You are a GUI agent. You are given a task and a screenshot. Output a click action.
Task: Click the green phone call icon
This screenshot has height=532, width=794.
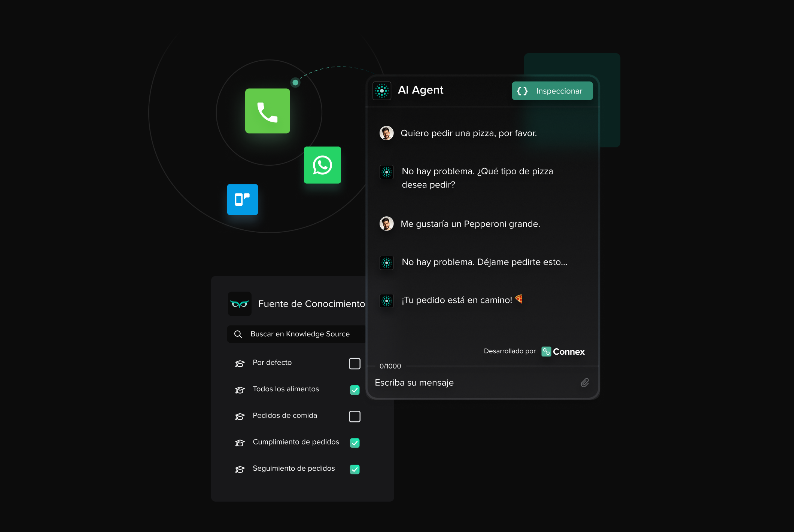coord(267,111)
